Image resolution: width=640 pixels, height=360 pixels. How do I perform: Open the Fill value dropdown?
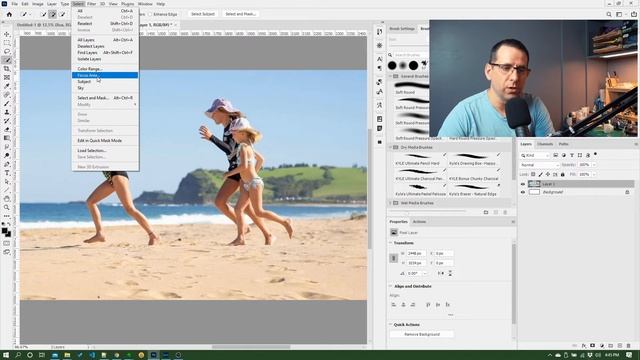coord(594,174)
